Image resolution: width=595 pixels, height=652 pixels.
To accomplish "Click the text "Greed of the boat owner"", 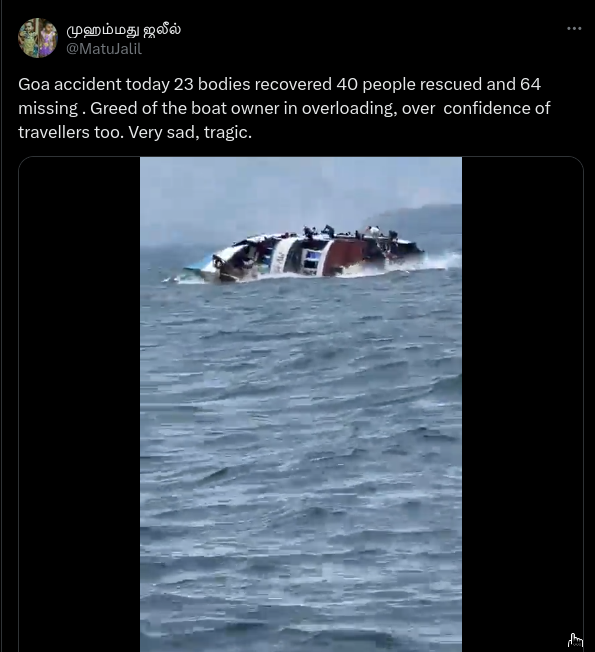I will (185, 109).
